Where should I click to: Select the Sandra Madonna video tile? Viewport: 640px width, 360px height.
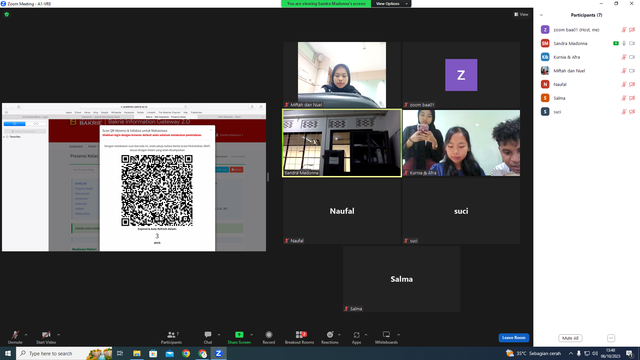342,143
